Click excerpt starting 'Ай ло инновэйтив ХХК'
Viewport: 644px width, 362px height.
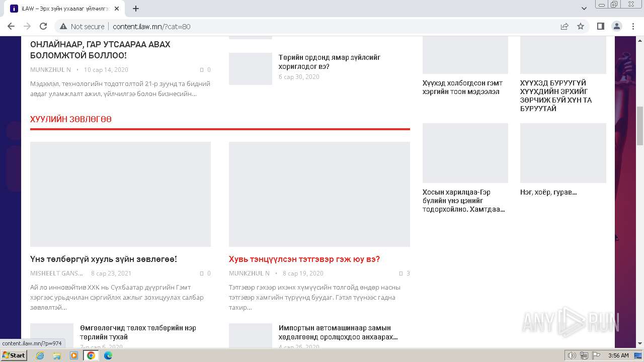tap(117, 298)
